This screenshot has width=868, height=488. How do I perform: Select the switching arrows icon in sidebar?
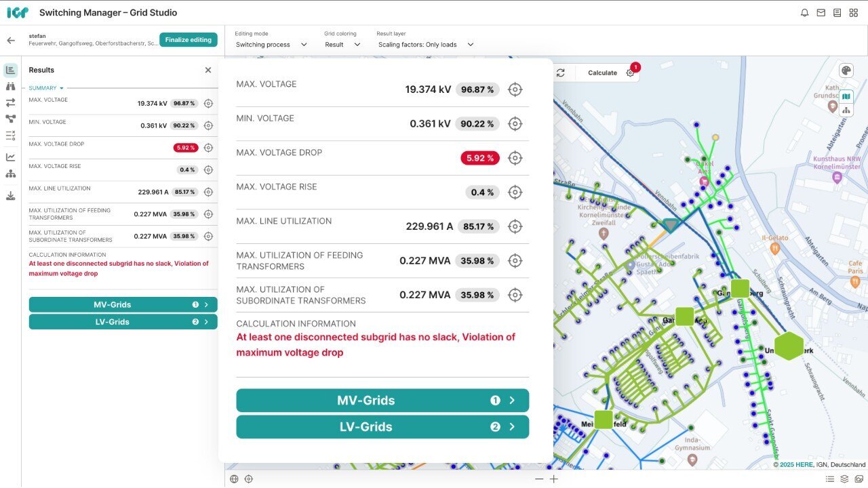10,102
